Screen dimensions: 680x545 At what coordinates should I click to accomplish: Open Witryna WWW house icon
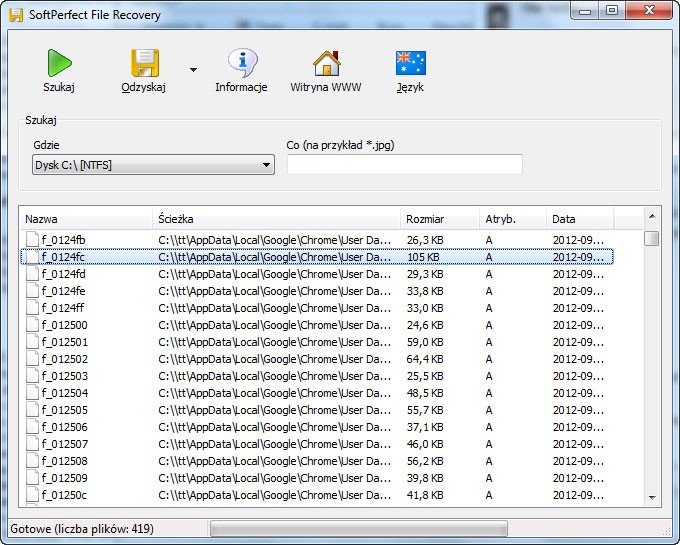click(325, 63)
